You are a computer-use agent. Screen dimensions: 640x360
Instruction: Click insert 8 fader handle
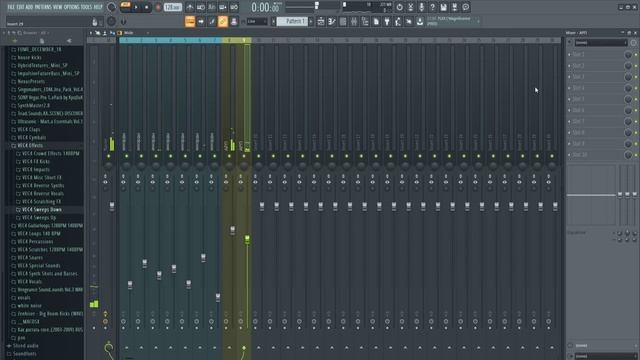232,231
